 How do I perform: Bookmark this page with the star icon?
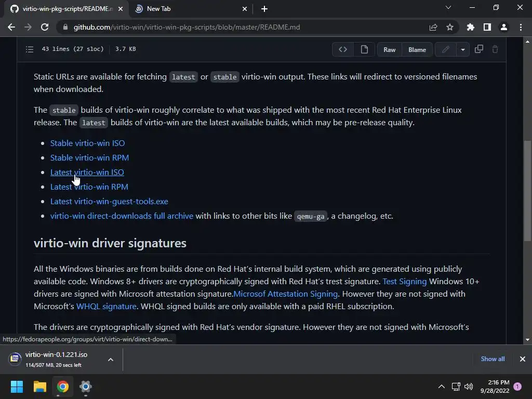450,27
